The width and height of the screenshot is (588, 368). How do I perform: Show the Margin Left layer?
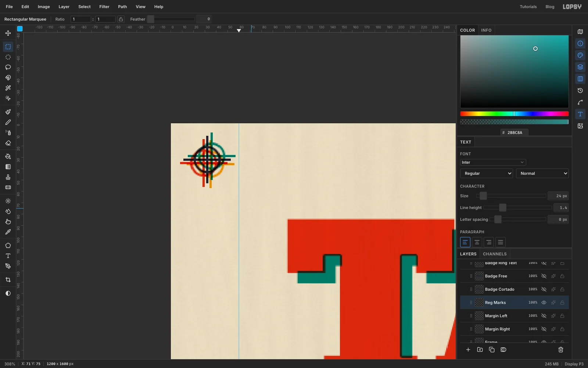(x=544, y=316)
